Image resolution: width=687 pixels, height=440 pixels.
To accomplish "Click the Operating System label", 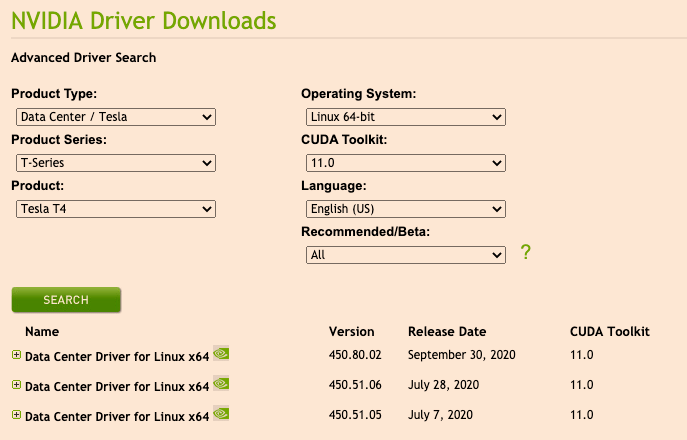I will 358,94.
